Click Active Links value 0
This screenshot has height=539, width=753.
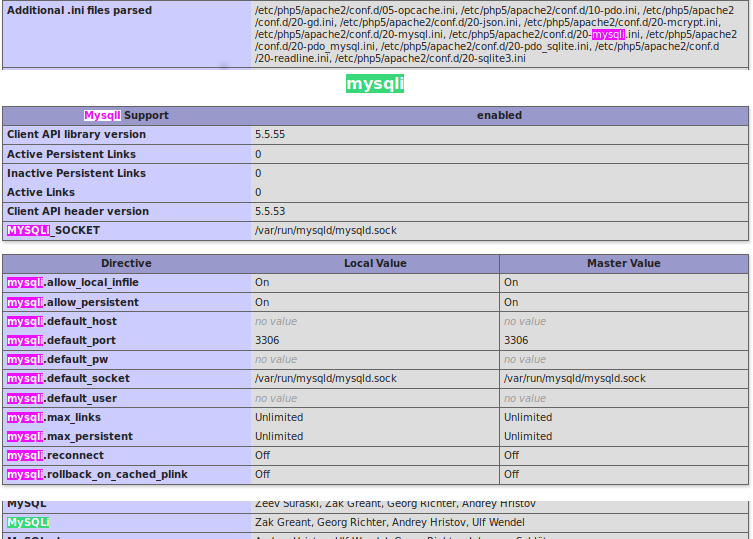click(258, 192)
